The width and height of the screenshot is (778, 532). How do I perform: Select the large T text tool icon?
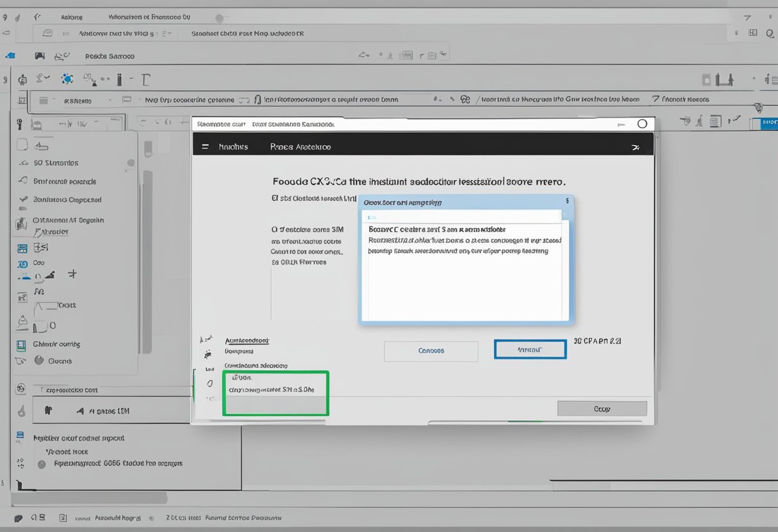(146, 80)
